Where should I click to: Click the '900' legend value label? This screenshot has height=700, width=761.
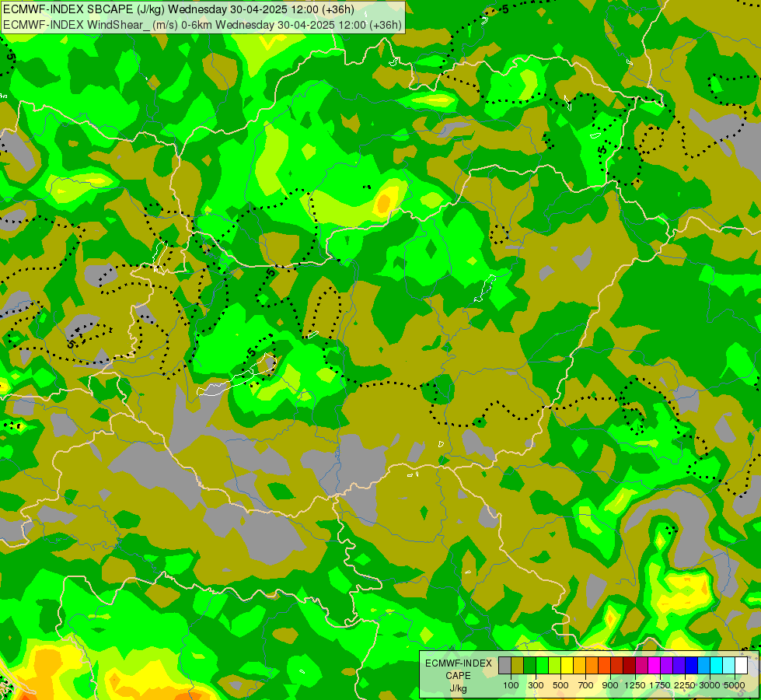pyautogui.click(x=610, y=685)
